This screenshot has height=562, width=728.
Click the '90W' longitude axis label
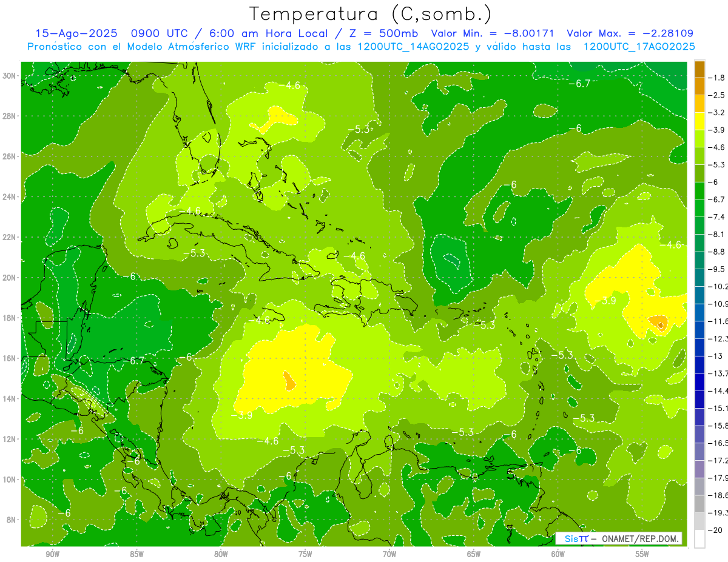(52, 554)
